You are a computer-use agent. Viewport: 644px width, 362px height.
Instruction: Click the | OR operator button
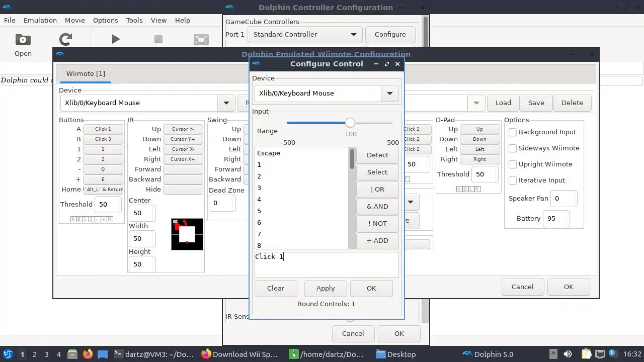coord(377,189)
